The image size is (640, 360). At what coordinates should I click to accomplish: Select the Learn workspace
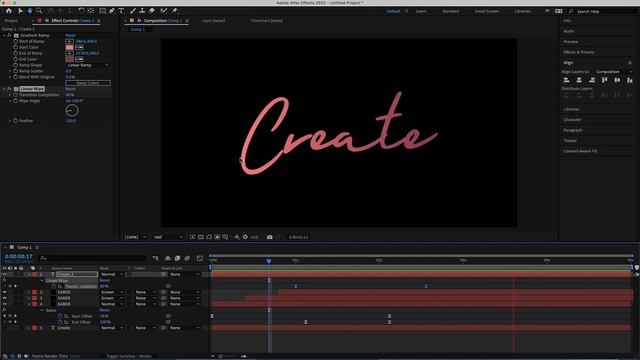pos(421,11)
